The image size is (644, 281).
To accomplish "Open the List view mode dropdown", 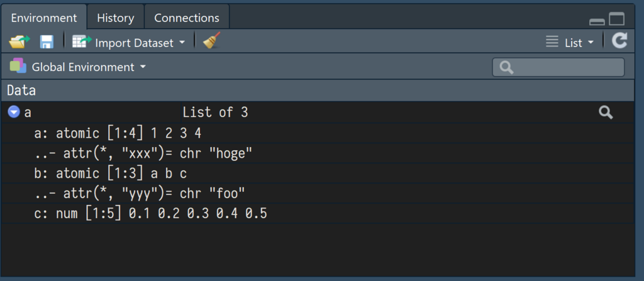I will pyautogui.click(x=579, y=43).
